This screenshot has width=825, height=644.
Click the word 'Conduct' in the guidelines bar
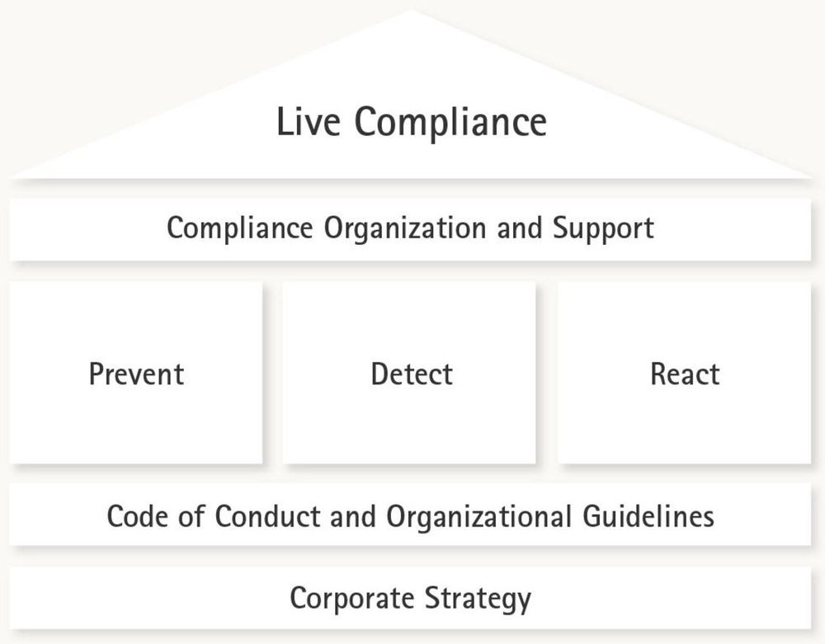pos(268,515)
